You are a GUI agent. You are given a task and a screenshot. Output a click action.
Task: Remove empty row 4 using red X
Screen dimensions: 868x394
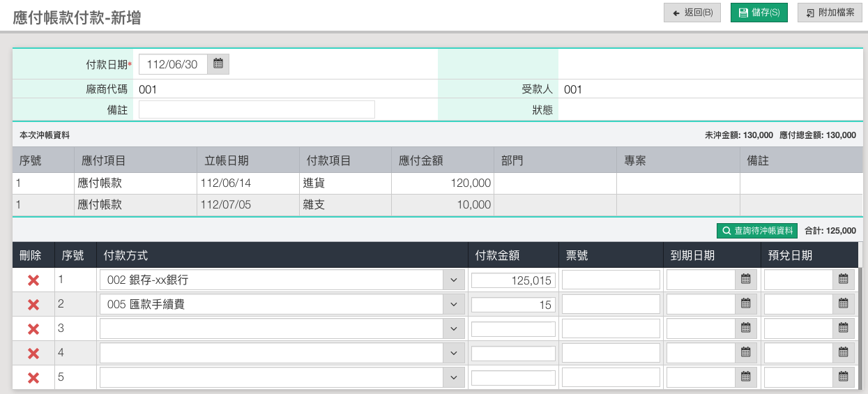33,354
